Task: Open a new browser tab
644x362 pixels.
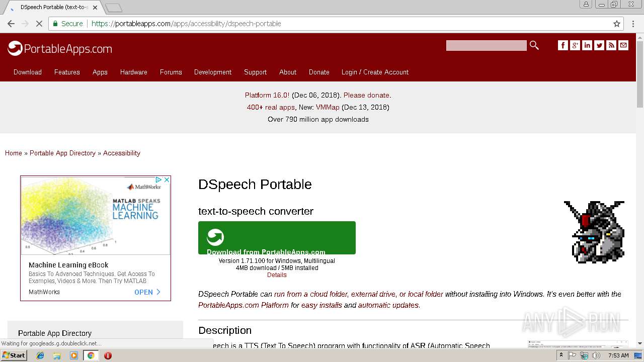Action: pyautogui.click(x=114, y=8)
